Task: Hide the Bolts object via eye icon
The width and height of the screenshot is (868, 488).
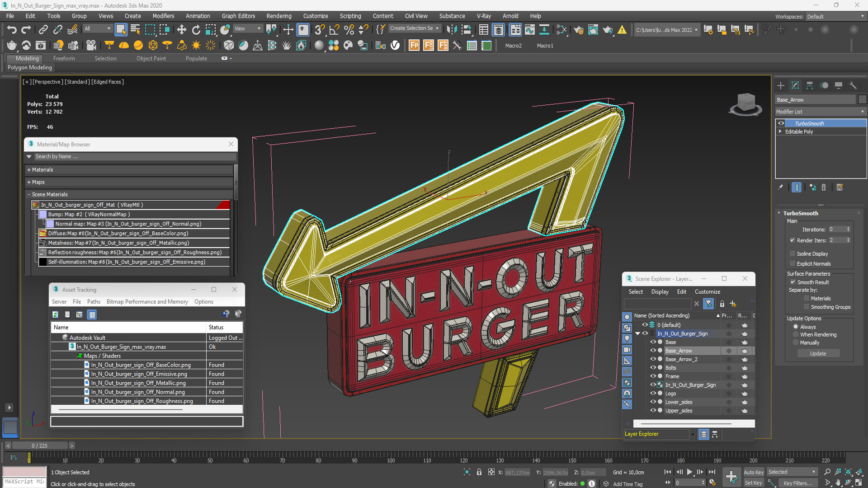Action: coord(653,367)
